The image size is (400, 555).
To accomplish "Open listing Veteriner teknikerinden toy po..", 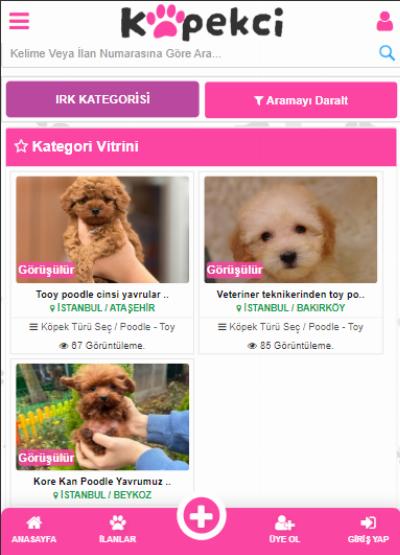I will click(x=291, y=294).
